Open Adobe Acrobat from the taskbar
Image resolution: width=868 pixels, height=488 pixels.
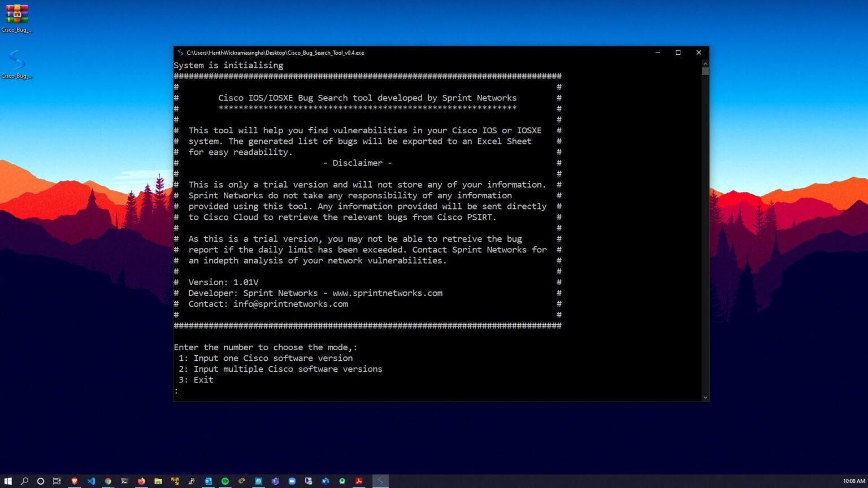tap(358, 481)
